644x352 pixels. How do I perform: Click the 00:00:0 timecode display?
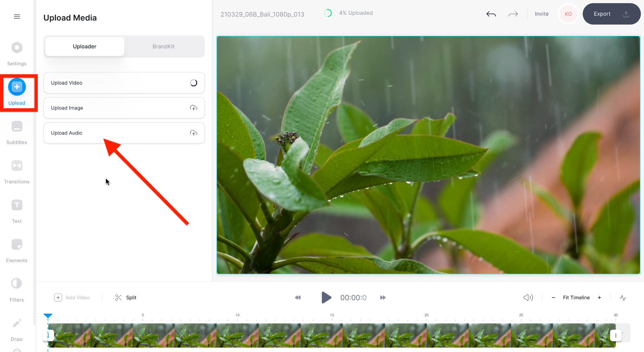pos(353,298)
